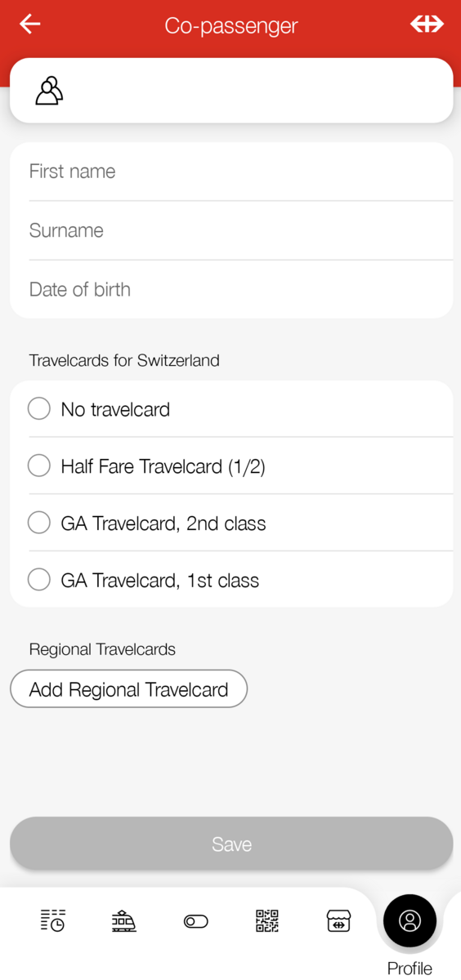Tap the Profile label text
The height and width of the screenshot is (980, 461).
click(x=410, y=969)
